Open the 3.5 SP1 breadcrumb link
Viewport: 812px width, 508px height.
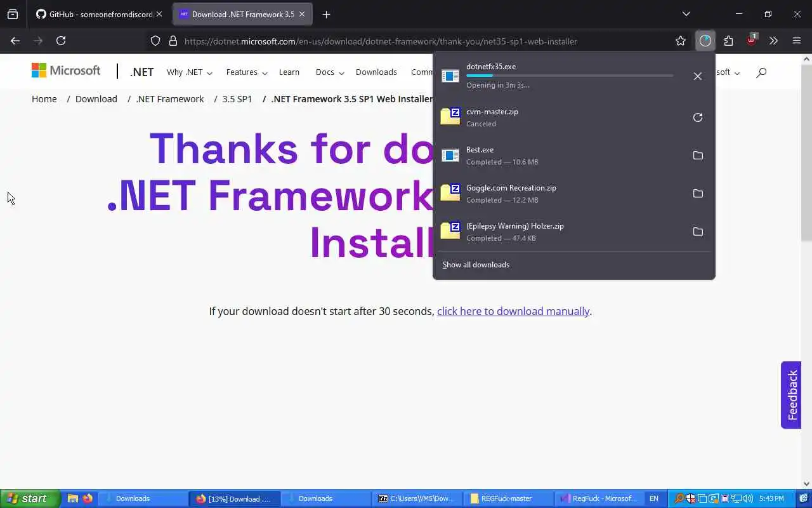[x=237, y=99]
